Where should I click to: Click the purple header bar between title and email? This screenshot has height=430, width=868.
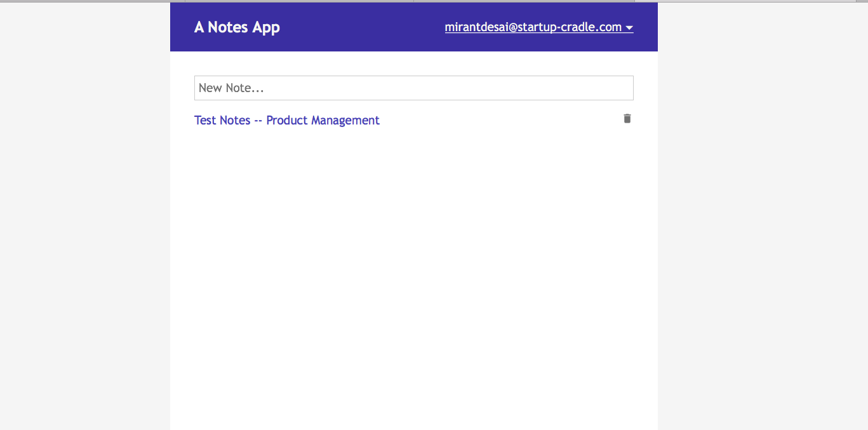pyautogui.click(x=362, y=27)
